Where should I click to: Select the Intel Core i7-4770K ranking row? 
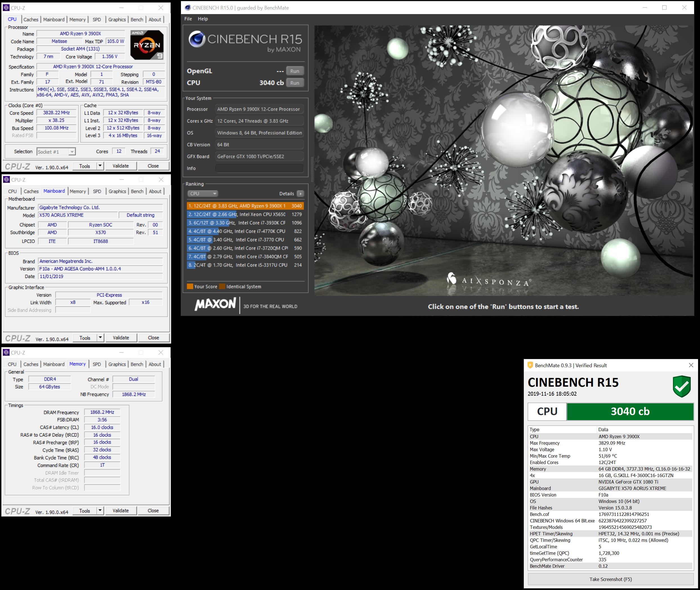(x=245, y=231)
